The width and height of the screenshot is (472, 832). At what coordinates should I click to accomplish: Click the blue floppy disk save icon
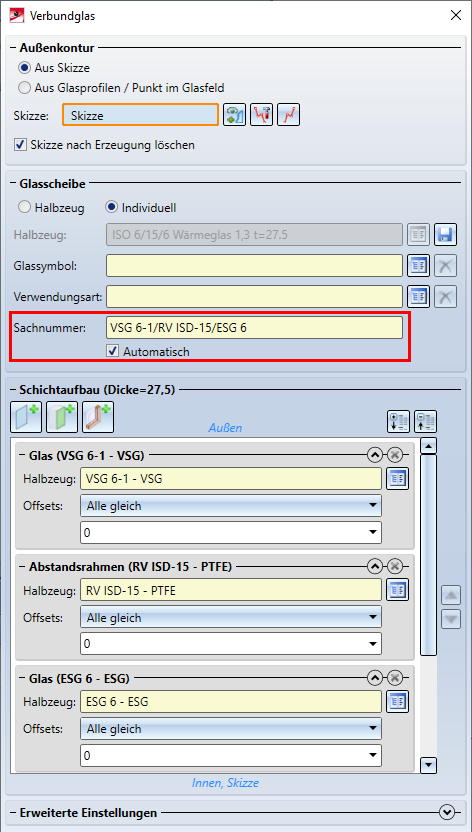(x=445, y=234)
